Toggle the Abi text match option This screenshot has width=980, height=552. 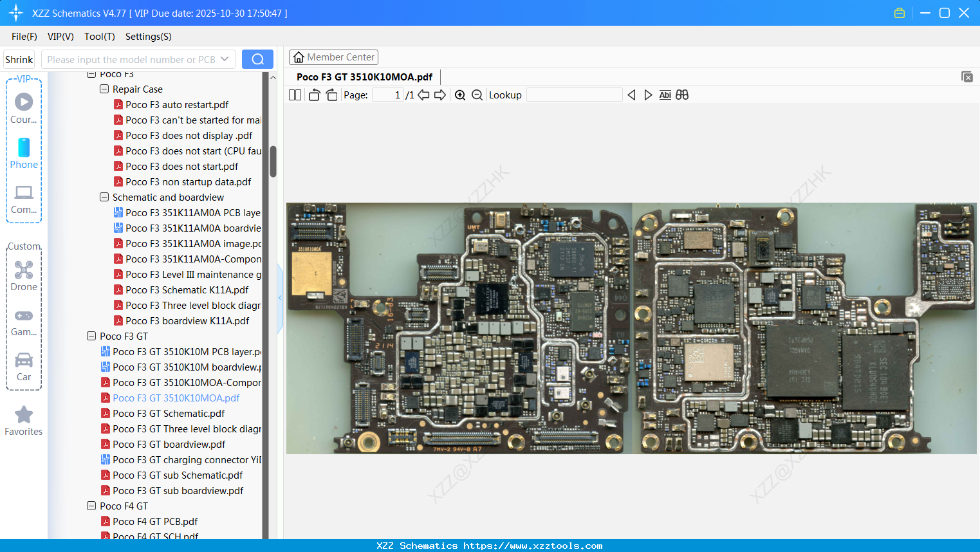(665, 95)
